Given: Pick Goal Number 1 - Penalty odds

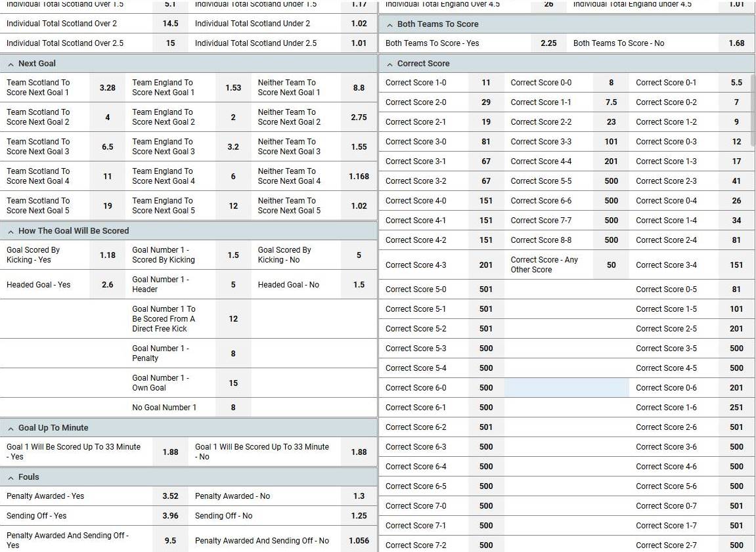Looking at the screenshot, I should point(233,354).
